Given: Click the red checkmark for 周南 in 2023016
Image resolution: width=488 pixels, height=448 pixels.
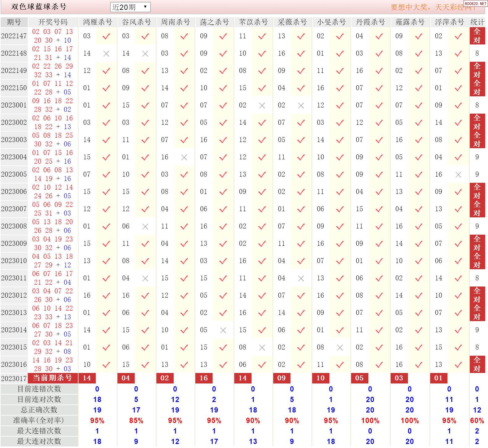Looking at the screenshot, I should point(184,365).
